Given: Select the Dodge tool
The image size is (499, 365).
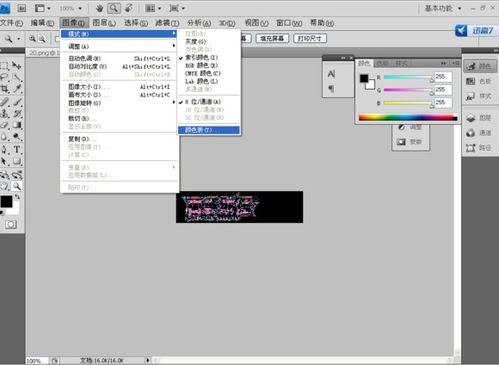Looking at the screenshot, I should click(x=17, y=137).
